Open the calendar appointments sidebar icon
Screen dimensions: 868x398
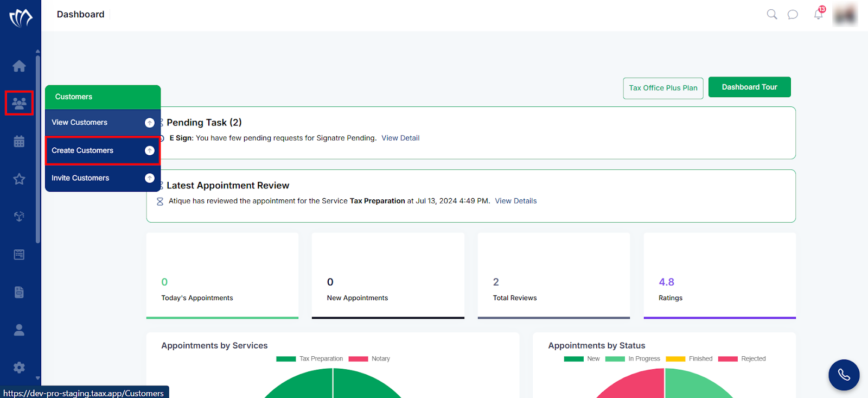[19, 141]
